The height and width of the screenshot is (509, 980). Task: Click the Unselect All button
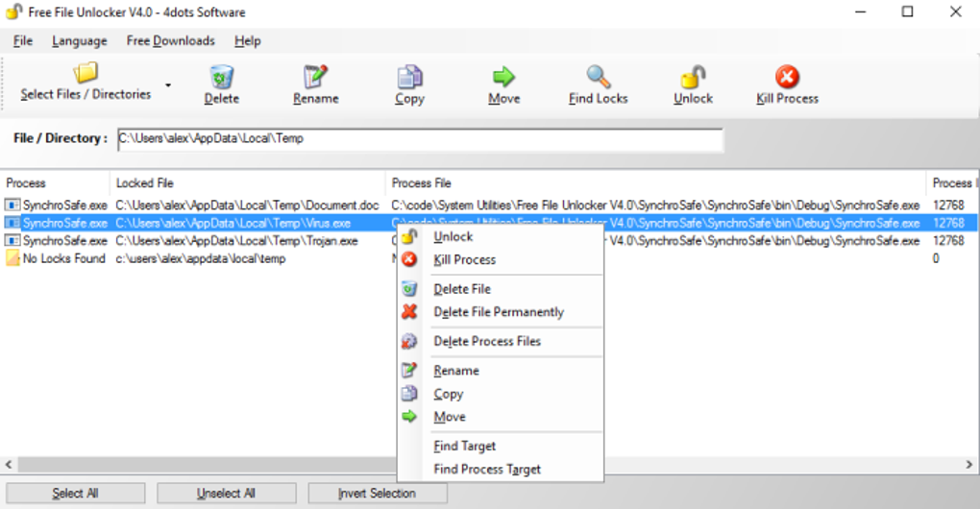226,494
